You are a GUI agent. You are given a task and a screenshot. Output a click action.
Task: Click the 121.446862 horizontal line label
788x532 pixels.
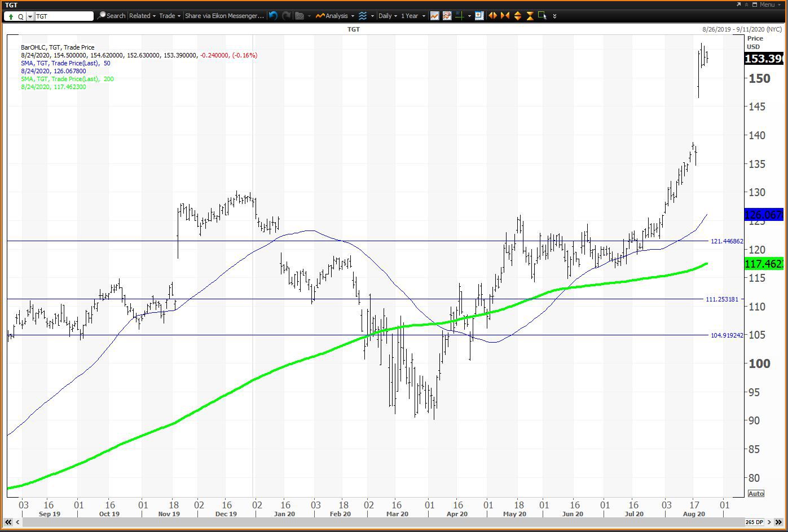pyautogui.click(x=727, y=241)
